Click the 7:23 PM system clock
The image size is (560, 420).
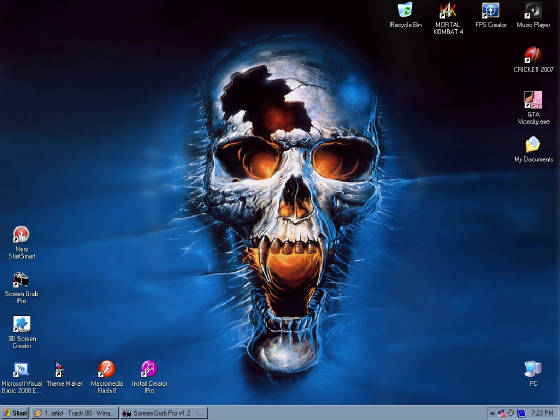[541, 413]
